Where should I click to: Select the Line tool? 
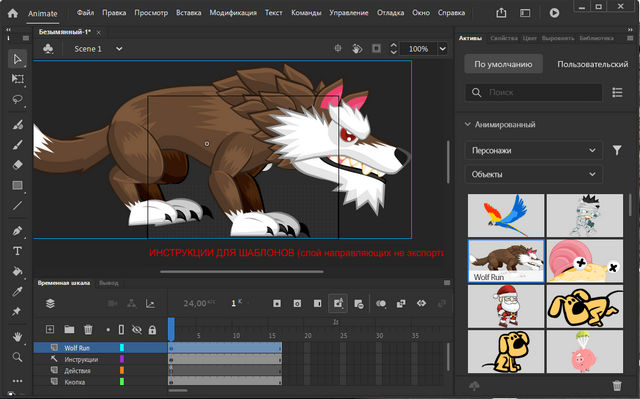click(17, 205)
